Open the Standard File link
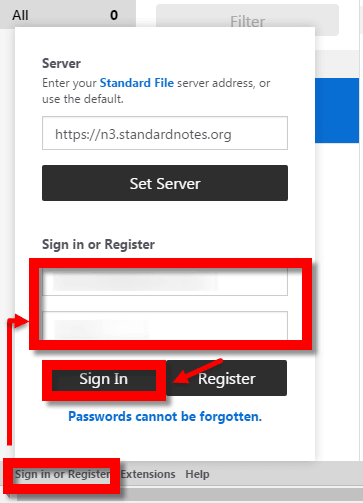363x503 pixels. click(x=137, y=83)
